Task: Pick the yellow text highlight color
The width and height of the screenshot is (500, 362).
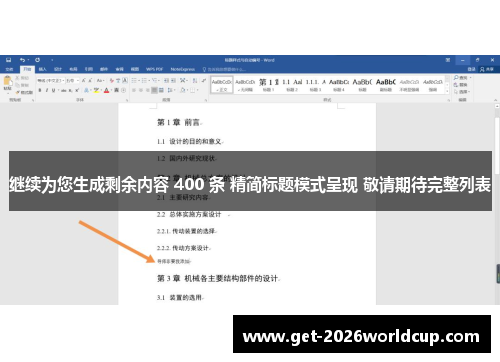Action: [96, 90]
